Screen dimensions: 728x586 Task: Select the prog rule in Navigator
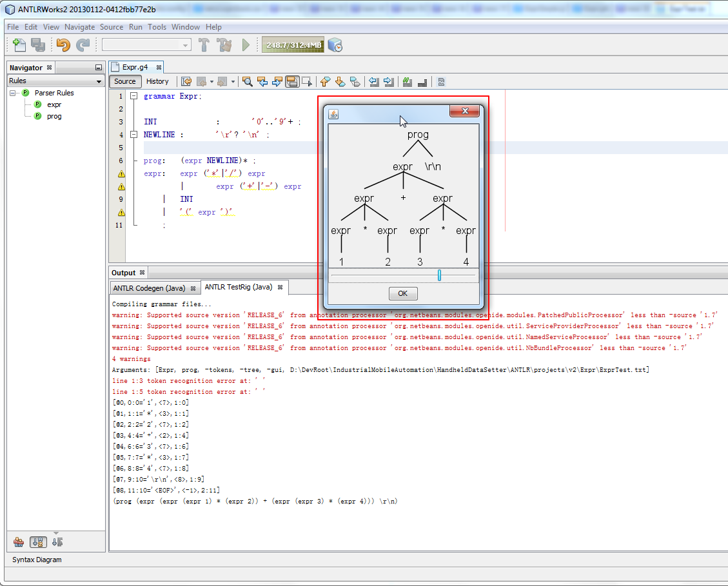54,116
